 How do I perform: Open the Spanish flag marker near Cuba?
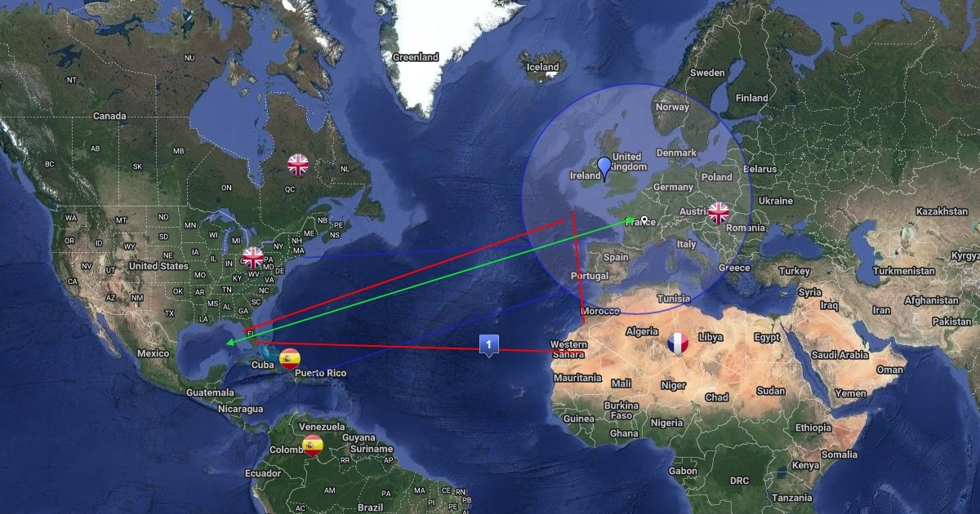[289, 358]
